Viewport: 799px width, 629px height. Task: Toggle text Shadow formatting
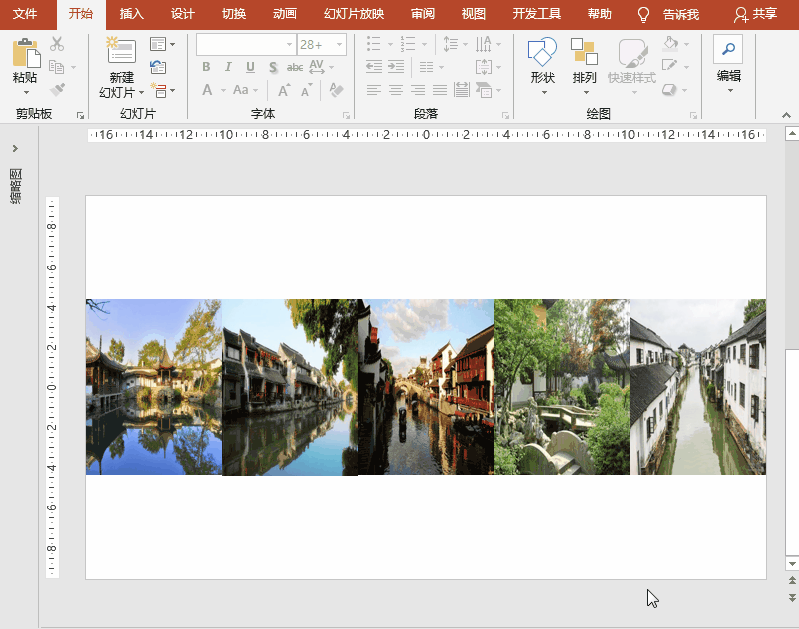[273, 67]
